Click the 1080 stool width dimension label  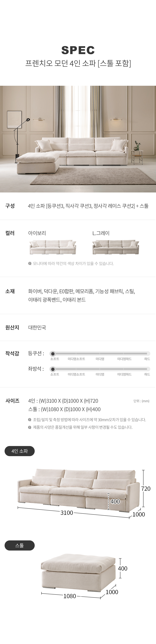[x=70, y=596]
